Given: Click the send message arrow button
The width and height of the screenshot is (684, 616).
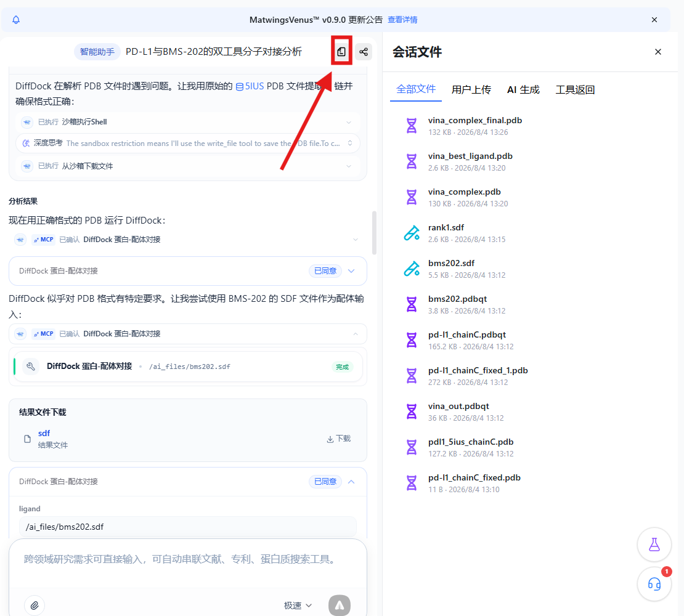Looking at the screenshot, I should coord(340,605).
